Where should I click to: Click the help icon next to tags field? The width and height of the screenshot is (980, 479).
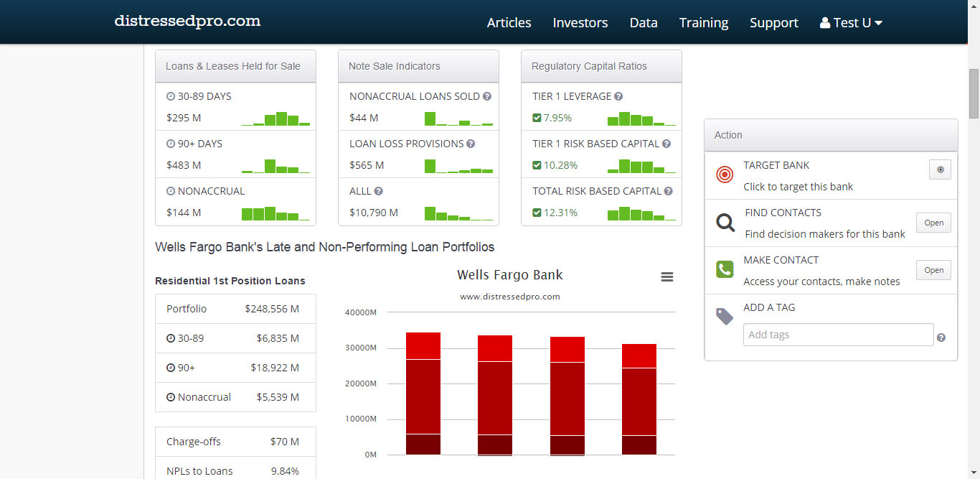pyautogui.click(x=941, y=338)
